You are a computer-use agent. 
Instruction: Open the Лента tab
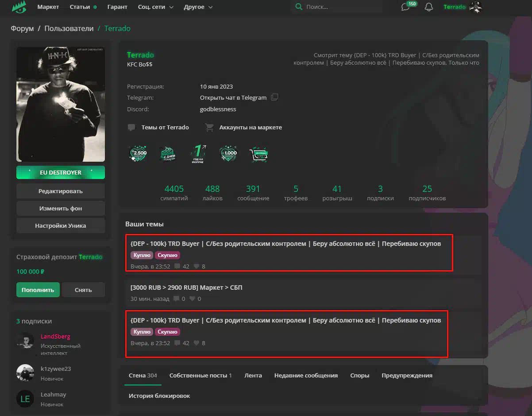(253, 375)
